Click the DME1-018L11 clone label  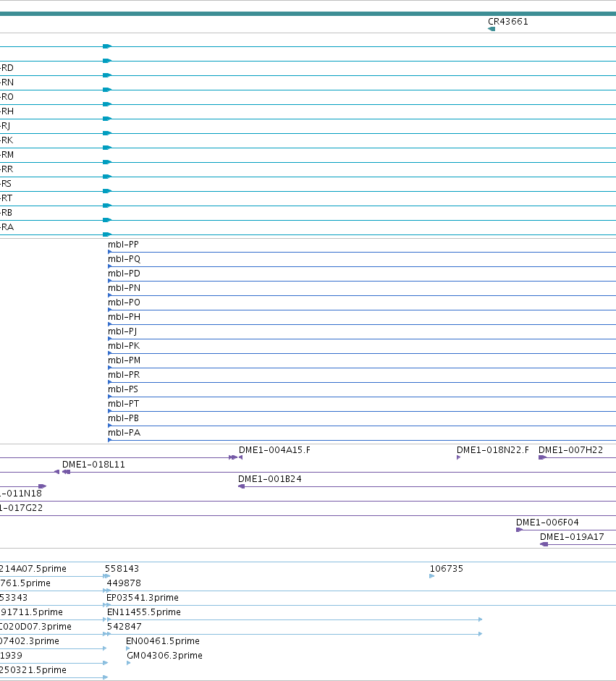pos(93,465)
